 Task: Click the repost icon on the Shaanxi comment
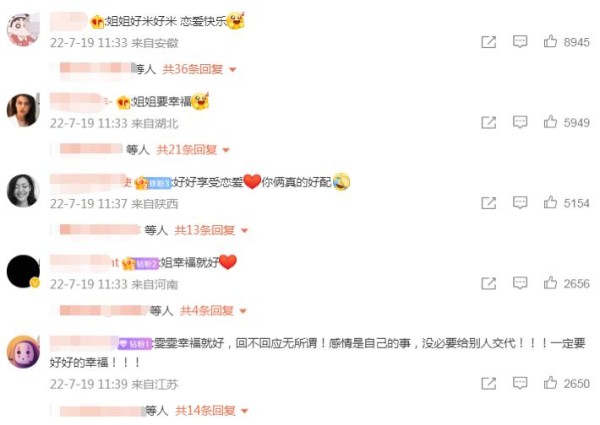pyautogui.click(x=488, y=203)
